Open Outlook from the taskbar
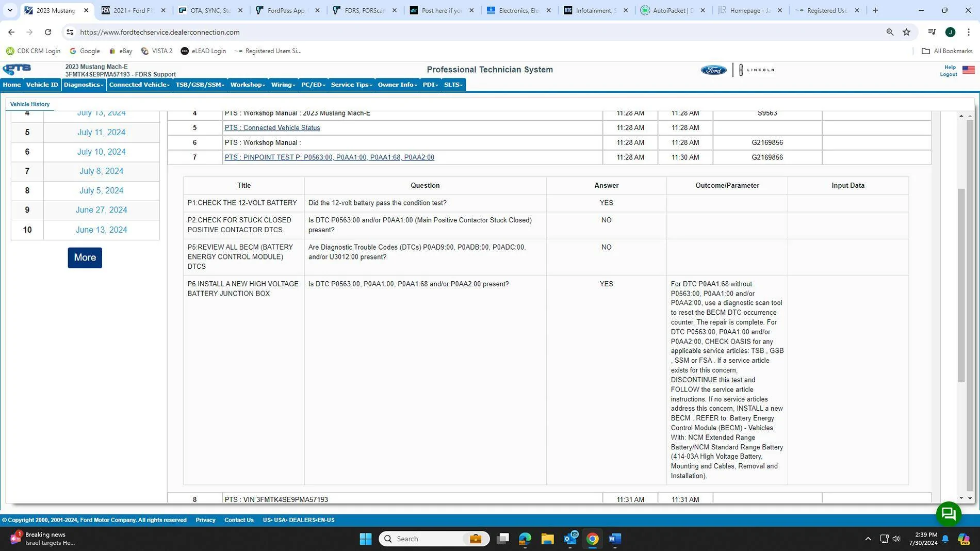Image resolution: width=980 pixels, height=551 pixels. (570, 539)
